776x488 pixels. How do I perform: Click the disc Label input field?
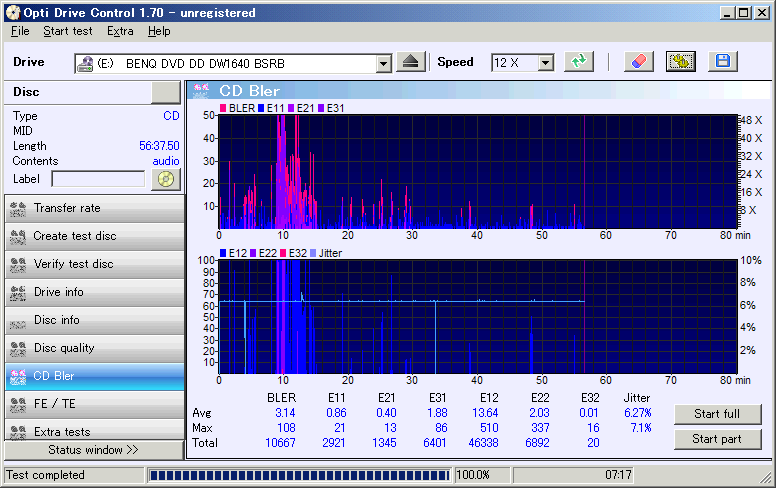click(98, 179)
